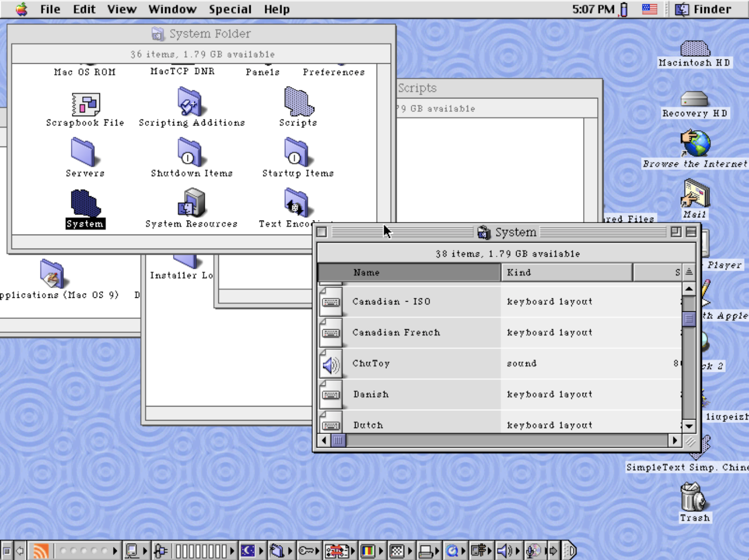
Task: Click the Scripts window title bar behind
Action: point(500,88)
